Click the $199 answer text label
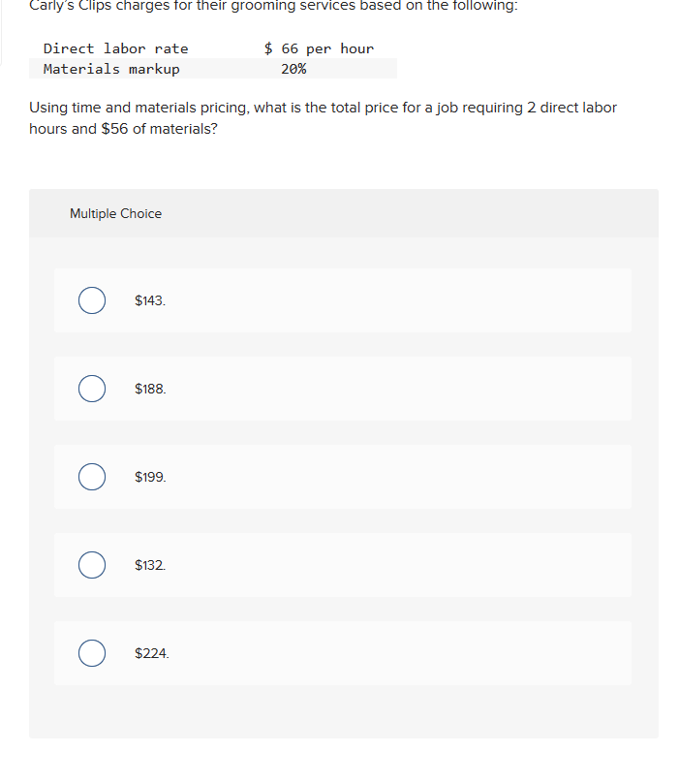Screen dimensions: 679x784 click(149, 477)
